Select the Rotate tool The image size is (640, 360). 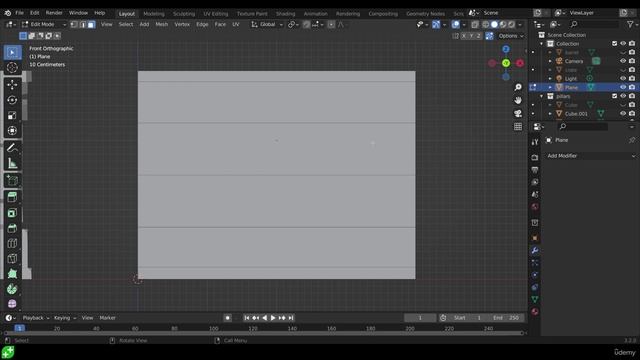(x=12, y=100)
